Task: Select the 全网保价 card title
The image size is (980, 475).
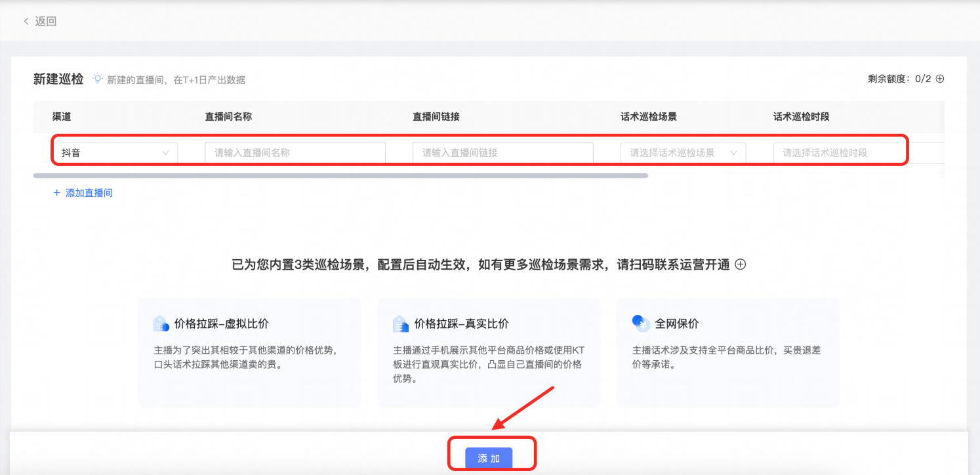Action: 677,323
